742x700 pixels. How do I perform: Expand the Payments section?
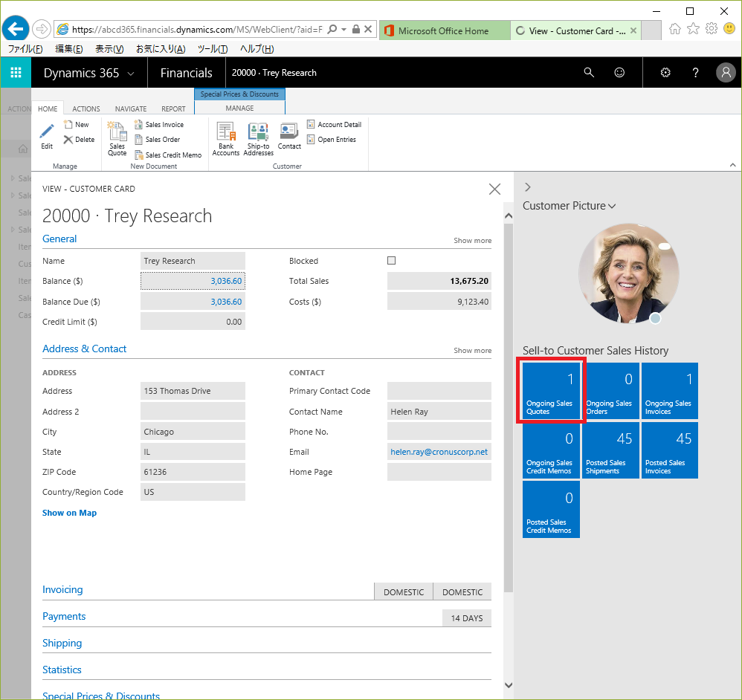(x=64, y=616)
